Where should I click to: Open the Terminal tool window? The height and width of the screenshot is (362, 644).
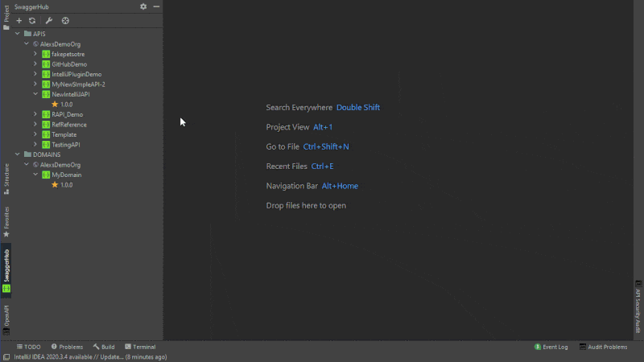click(140, 347)
